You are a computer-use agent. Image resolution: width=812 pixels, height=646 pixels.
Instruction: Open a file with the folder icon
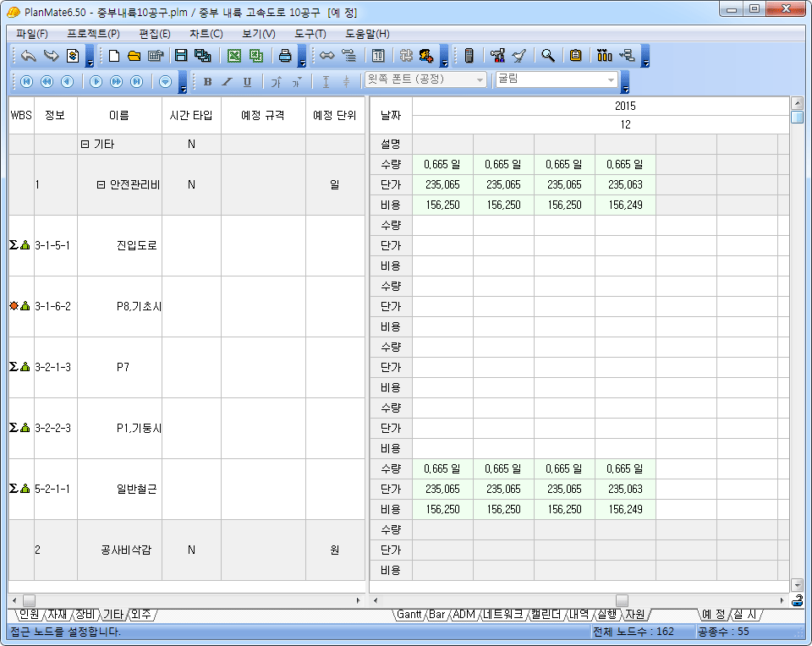[134, 56]
